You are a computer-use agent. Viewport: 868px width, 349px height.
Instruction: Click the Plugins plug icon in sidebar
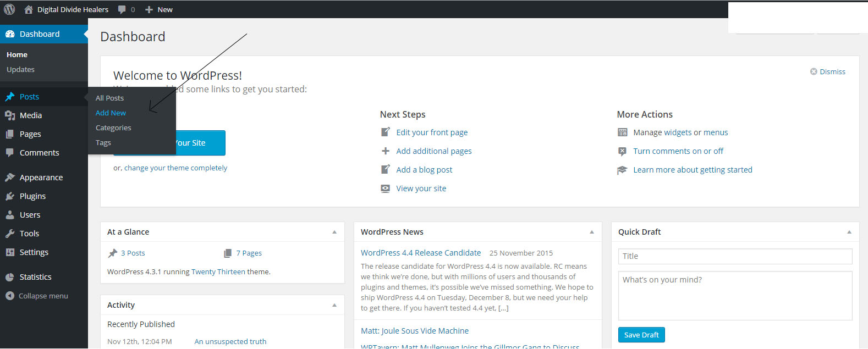pyautogui.click(x=10, y=196)
